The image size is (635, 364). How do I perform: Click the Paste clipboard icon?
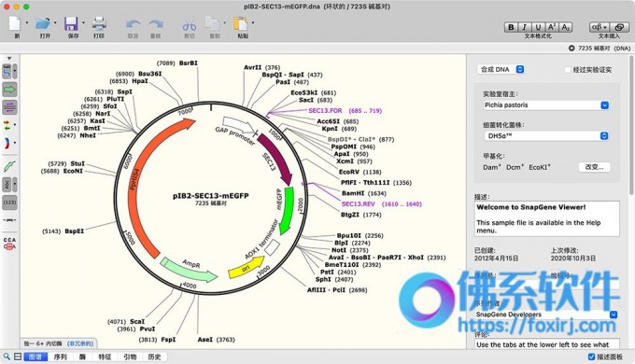click(241, 24)
